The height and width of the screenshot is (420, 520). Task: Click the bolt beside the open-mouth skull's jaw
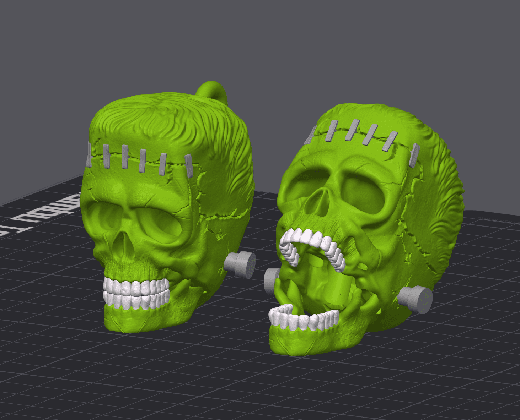pyautogui.click(x=272, y=281)
